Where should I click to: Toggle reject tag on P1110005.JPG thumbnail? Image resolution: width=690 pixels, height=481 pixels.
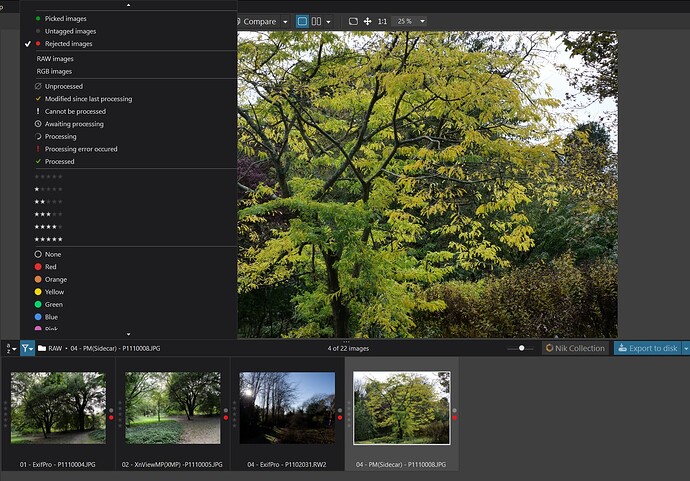(226, 418)
